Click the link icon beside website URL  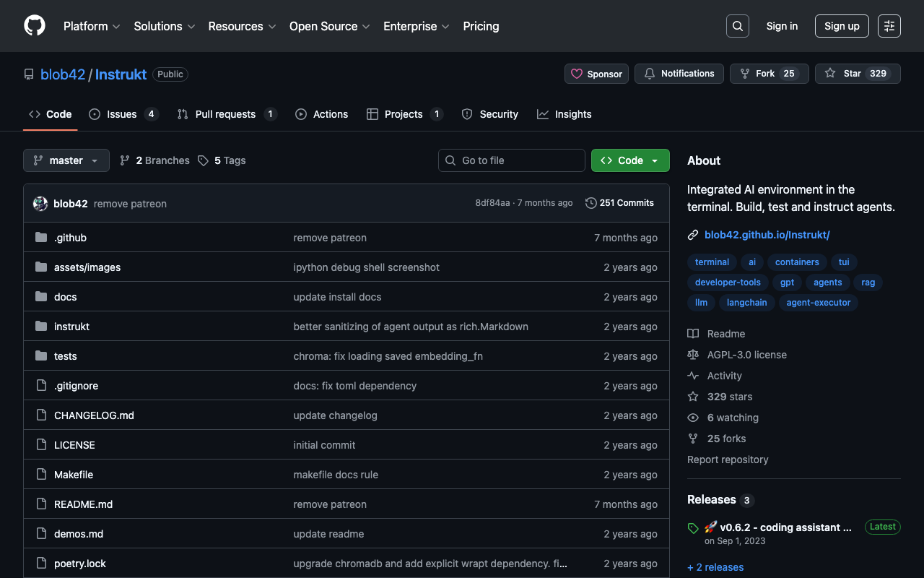click(x=693, y=235)
